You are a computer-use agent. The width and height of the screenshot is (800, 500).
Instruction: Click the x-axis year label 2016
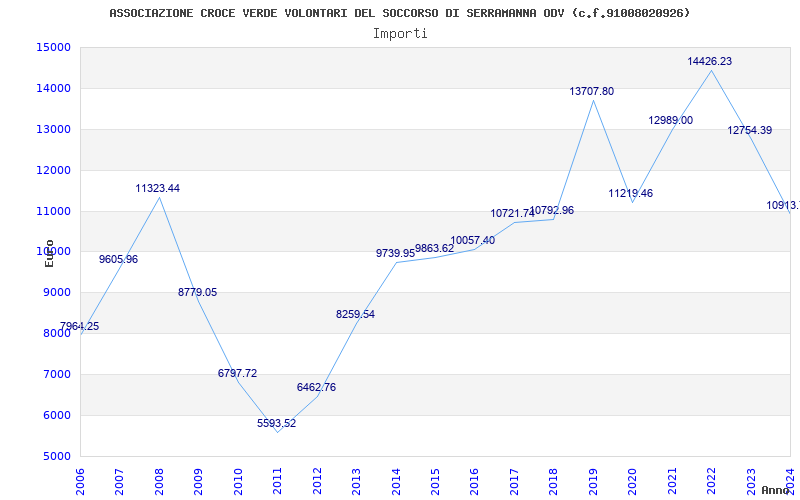(x=474, y=481)
